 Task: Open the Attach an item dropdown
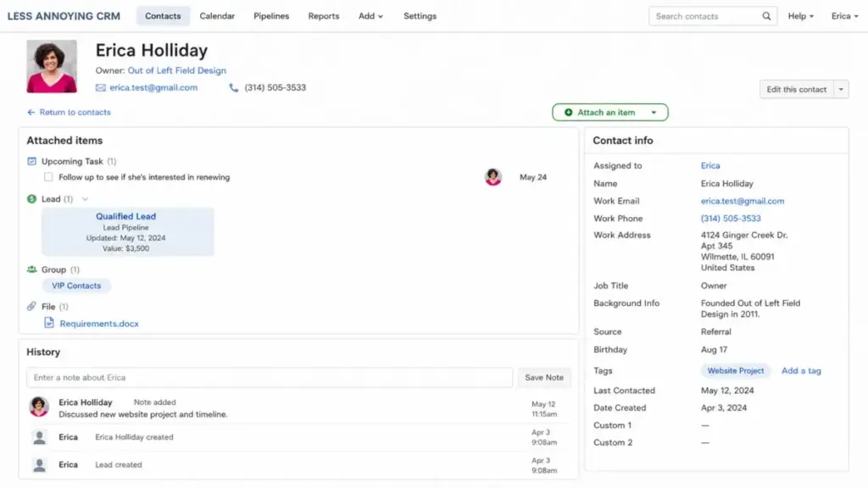point(654,113)
